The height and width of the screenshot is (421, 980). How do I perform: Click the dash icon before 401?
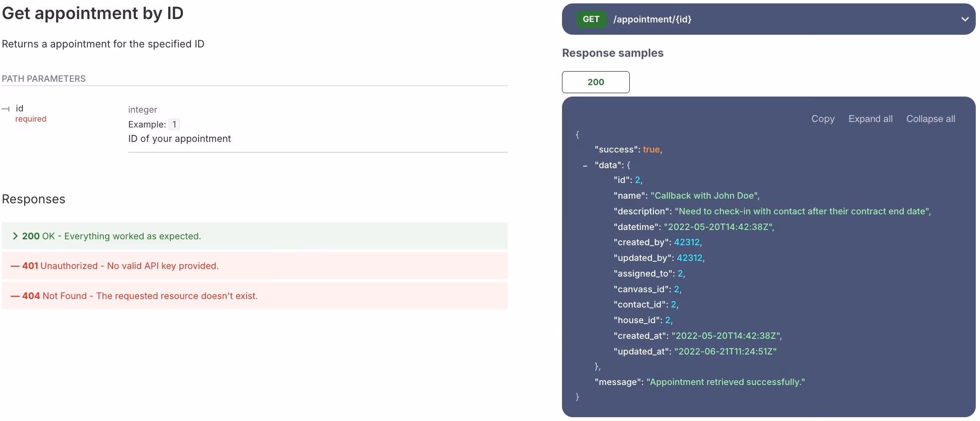click(15, 266)
